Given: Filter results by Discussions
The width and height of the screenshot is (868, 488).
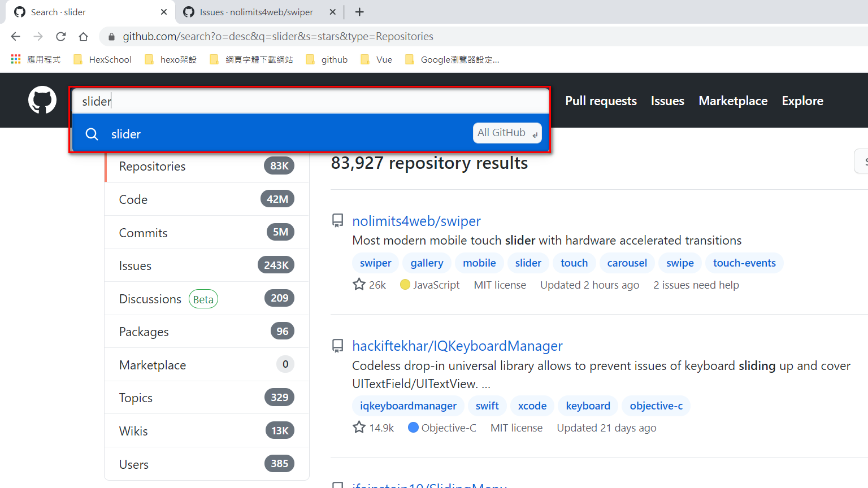Looking at the screenshot, I should 207,299.
